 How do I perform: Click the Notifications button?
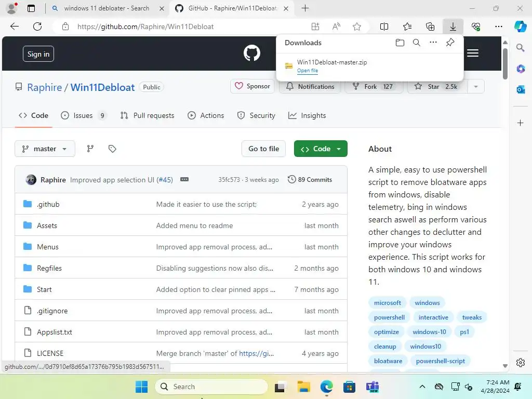point(310,87)
